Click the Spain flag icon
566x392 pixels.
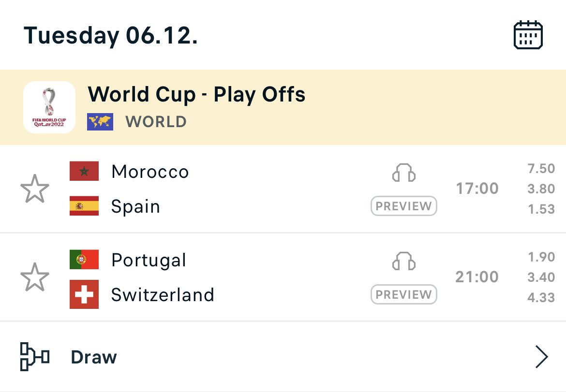pos(84,205)
